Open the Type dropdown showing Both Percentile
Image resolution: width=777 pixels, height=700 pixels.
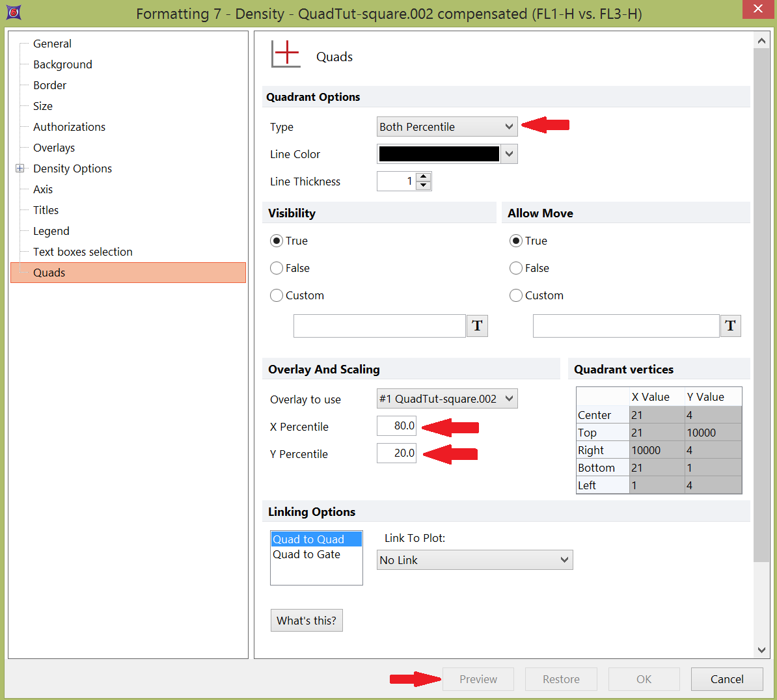point(447,127)
